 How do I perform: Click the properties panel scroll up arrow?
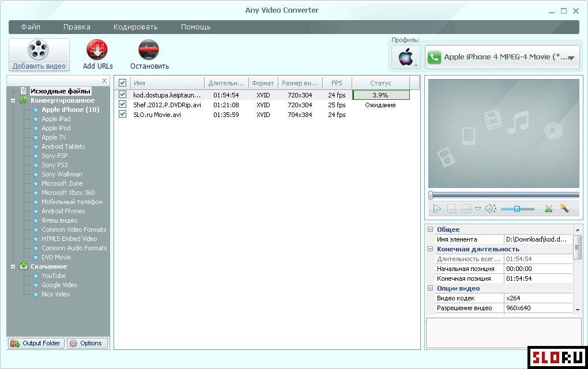pos(578,229)
